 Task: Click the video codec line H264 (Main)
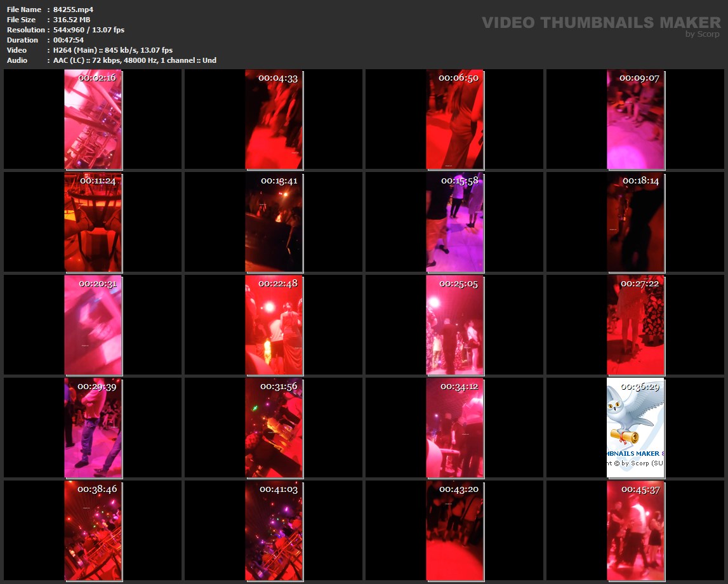113,50
